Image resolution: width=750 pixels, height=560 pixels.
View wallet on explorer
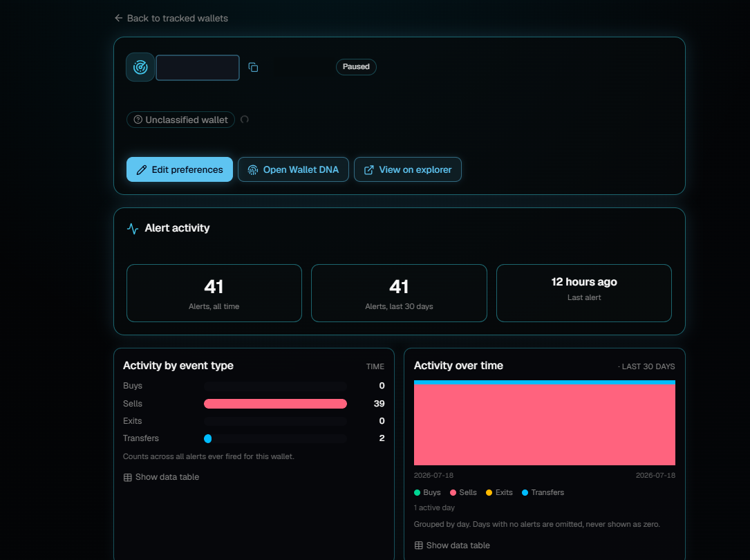point(408,169)
